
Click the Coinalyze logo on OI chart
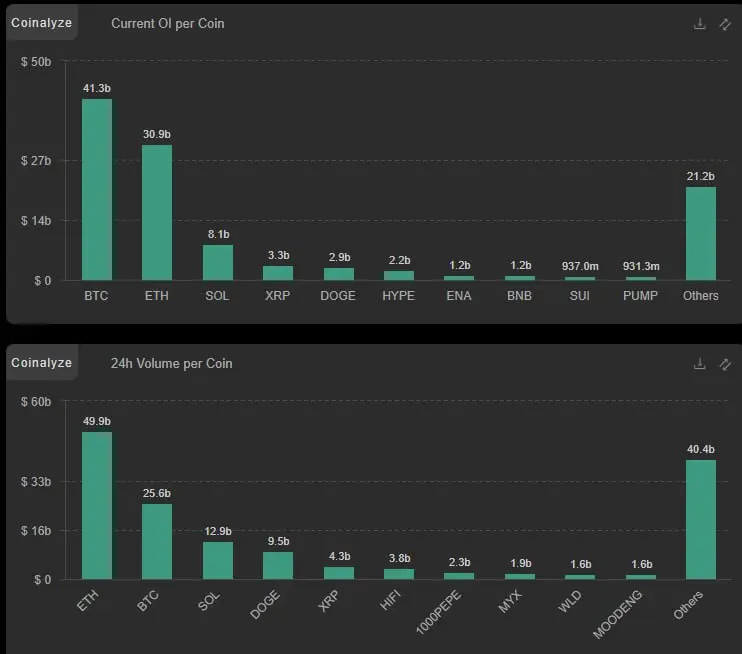click(42, 23)
